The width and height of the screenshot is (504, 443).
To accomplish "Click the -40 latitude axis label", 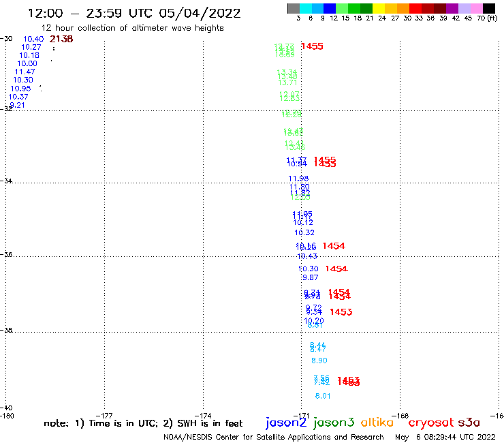I will [6, 408].
